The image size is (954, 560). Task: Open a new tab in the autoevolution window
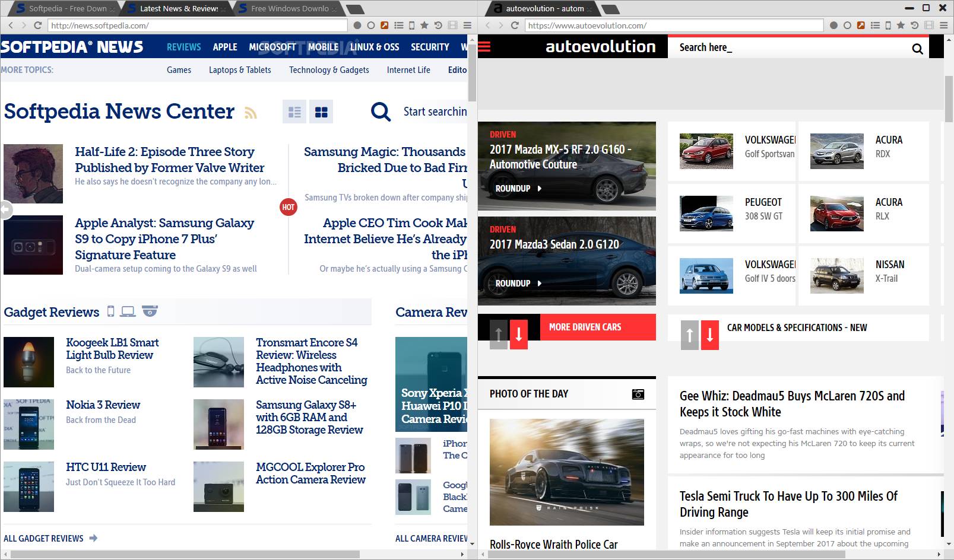tap(610, 9)
